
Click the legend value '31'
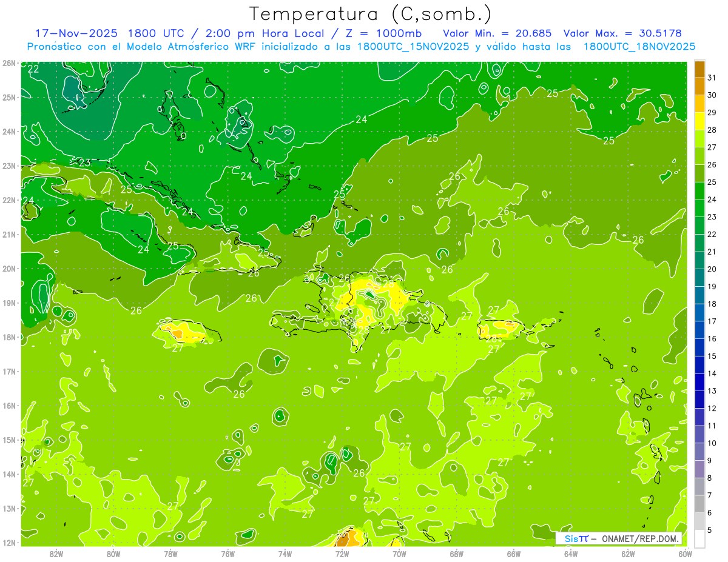click(712, 77)
